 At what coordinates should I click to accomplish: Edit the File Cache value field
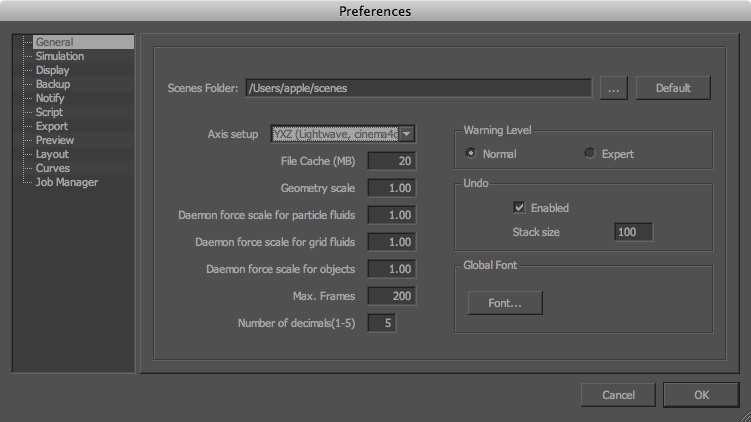coord(391,161)
